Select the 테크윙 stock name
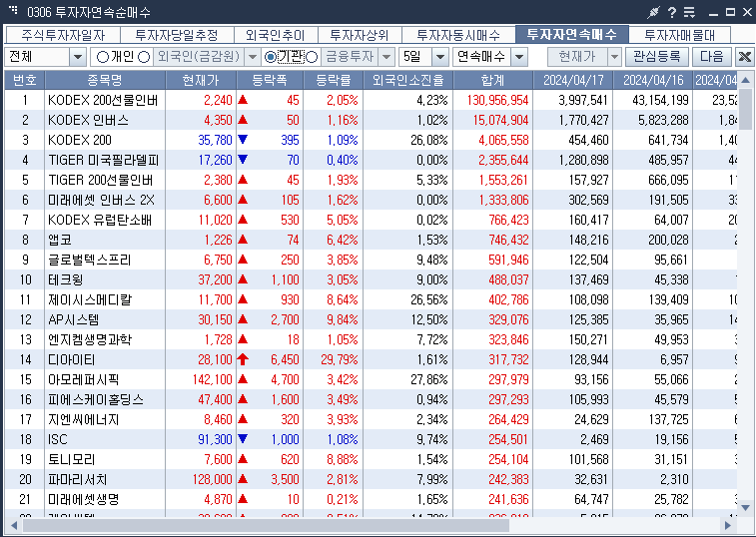This screenshot has width=756, height=537. click(66, 280)
